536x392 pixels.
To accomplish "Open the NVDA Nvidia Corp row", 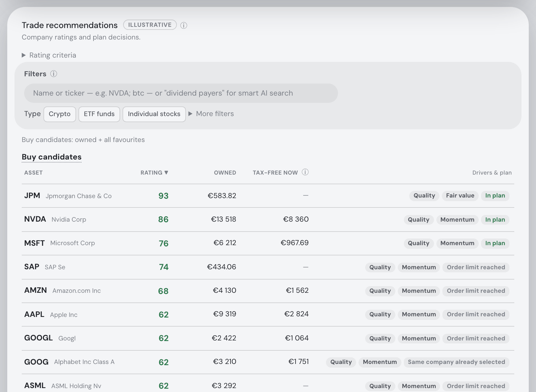I will (268, 220).
